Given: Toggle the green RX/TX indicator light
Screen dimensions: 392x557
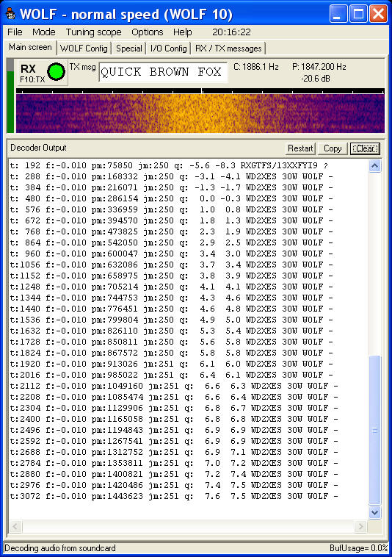Looking at the screenshot, I should coord(57,72).
